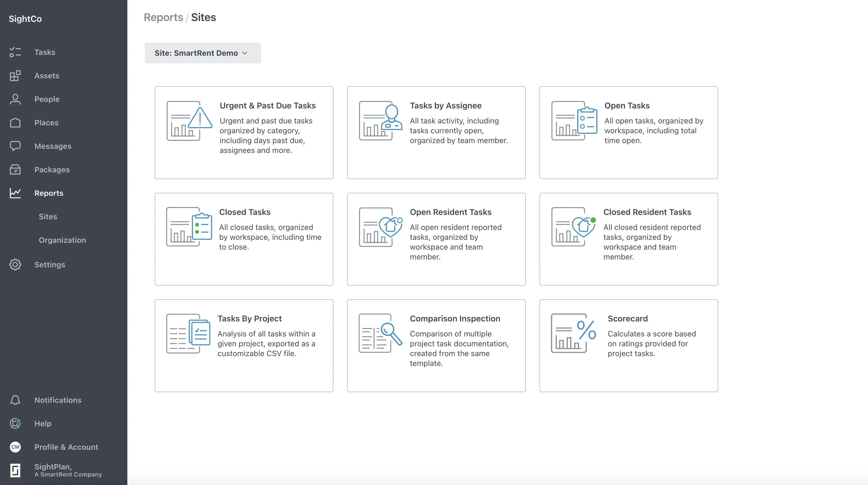Select Messages in the sidebar
Viewport: 868px width, 485px height.
coord(53,146)
